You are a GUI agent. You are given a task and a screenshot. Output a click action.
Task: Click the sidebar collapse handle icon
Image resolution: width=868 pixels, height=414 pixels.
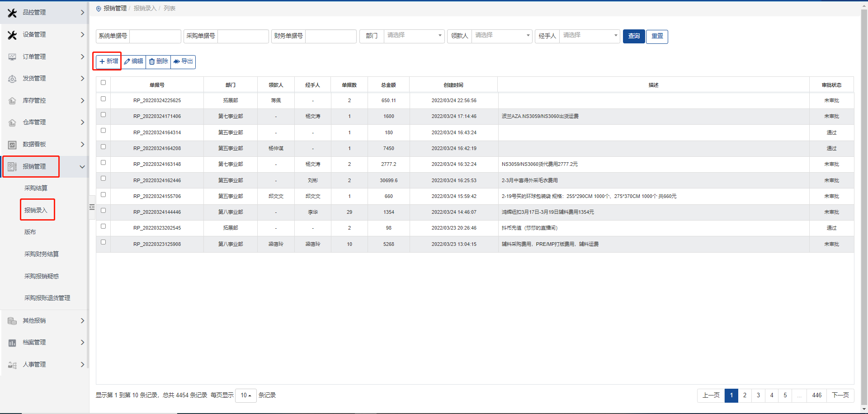coord(92,207)
